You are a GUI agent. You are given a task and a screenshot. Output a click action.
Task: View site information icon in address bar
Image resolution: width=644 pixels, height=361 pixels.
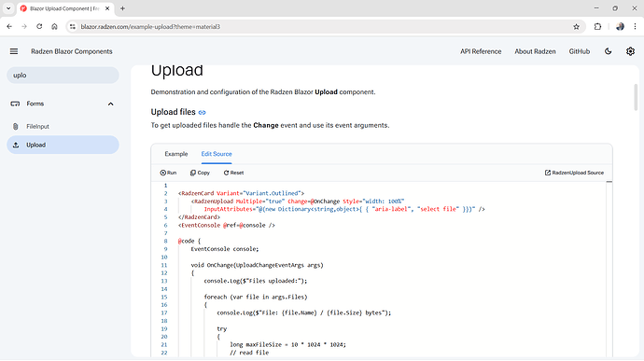[x=73, y=27]
